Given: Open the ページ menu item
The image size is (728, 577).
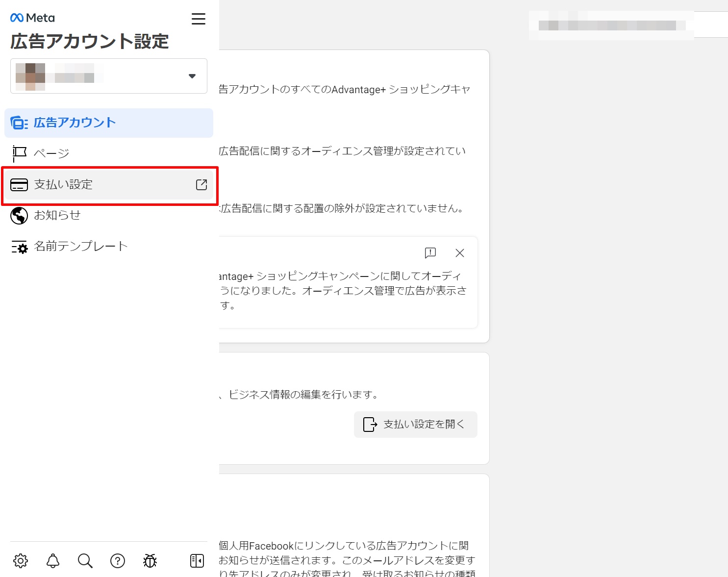Looking at the screenshot, I should click(x=51, y=153).
